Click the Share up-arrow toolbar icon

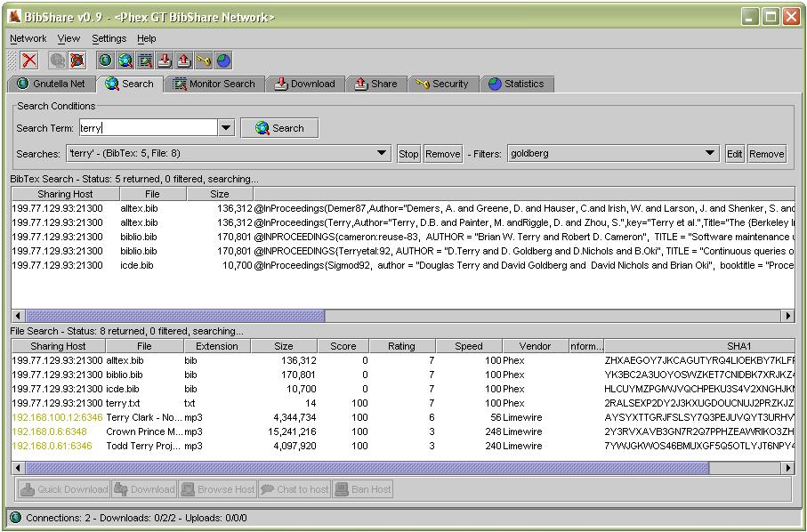(x=185, y=60)
